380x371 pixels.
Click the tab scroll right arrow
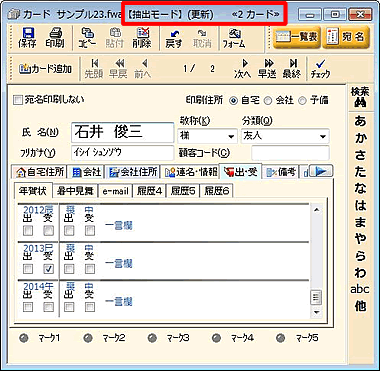pyautogui.click(x=321, y=171)
